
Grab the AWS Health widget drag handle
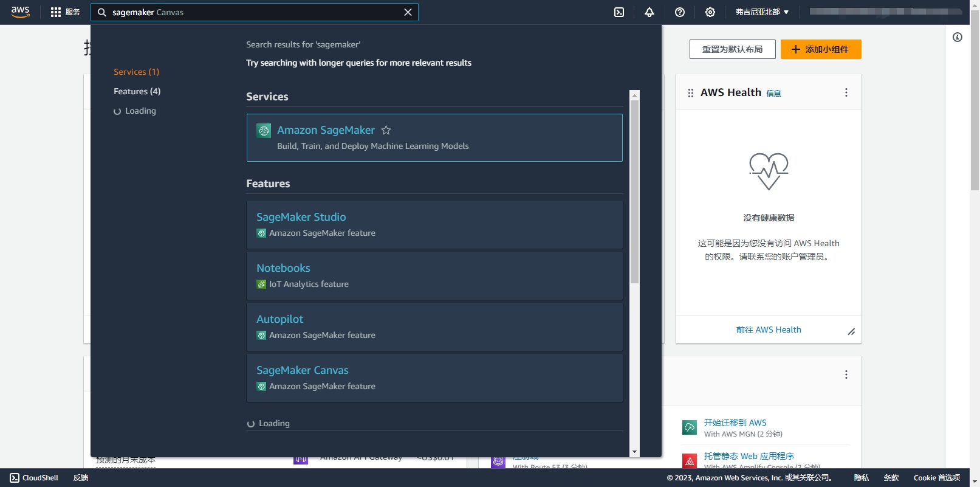pos(690,92)
